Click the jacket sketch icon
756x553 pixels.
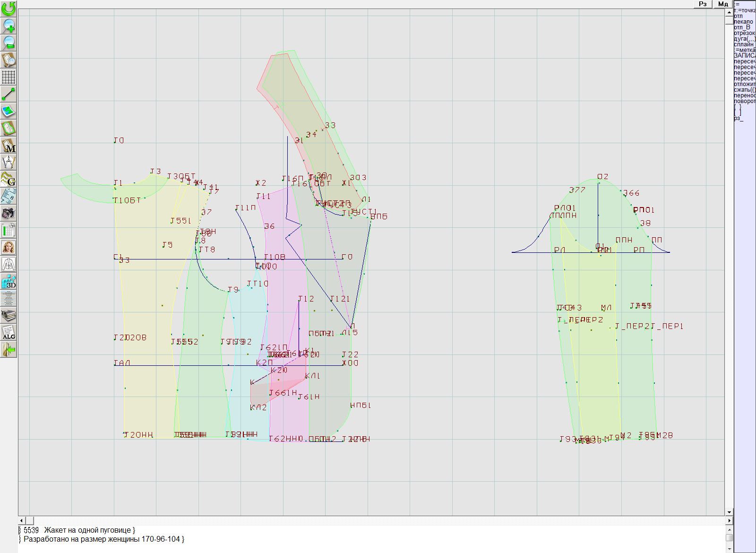click(x=9, y=264)
